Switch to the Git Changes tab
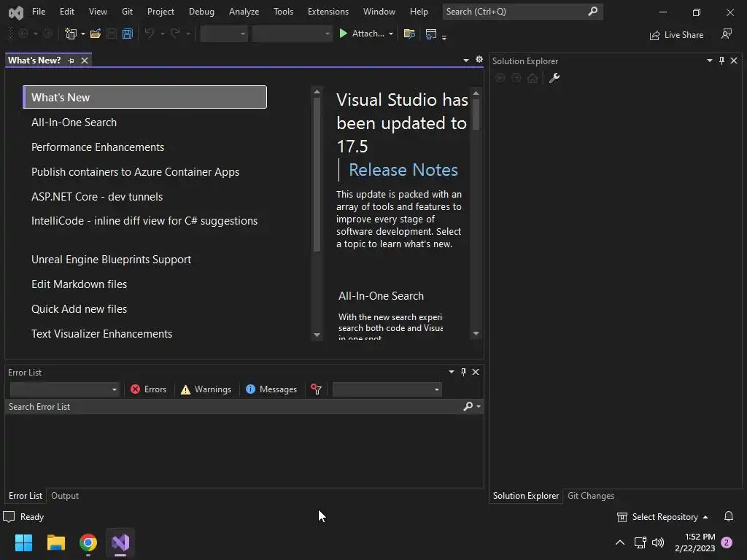 click(x=591, y=496)
